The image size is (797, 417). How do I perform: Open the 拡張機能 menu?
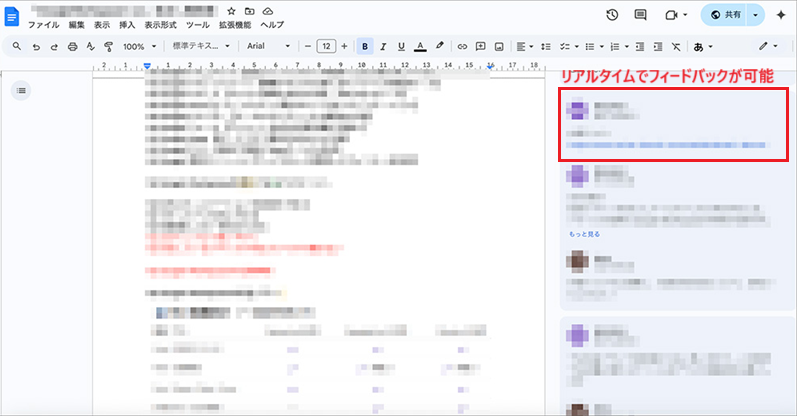pyautogui.click(x=235, y=25)
